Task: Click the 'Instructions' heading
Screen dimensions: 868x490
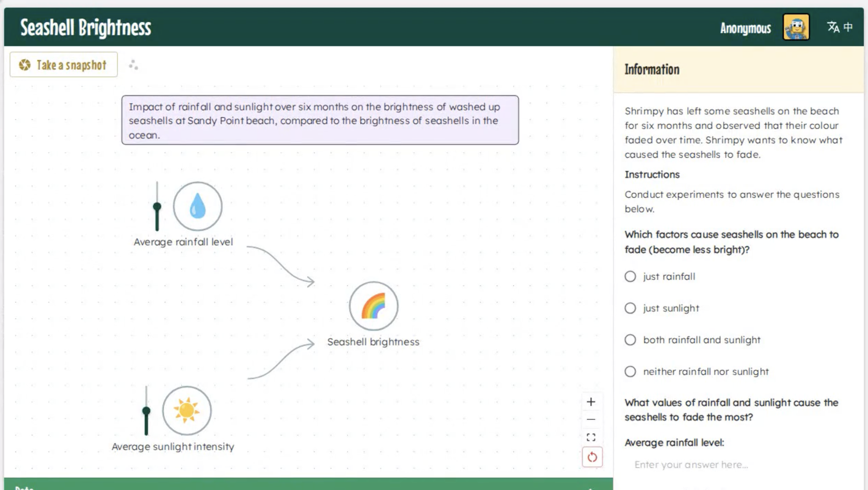Action: click(652, 174)
